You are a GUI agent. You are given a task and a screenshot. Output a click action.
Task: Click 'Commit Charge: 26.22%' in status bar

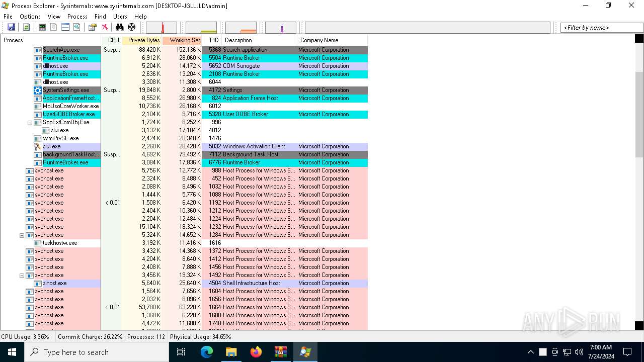point(90,337)
